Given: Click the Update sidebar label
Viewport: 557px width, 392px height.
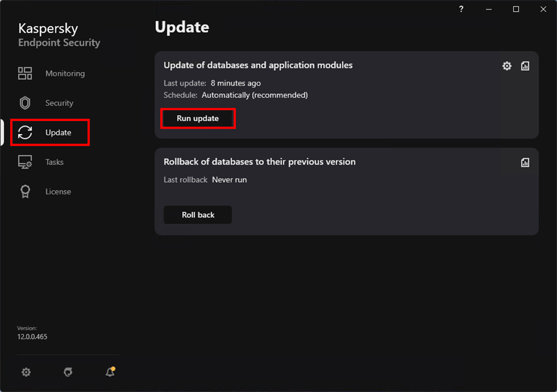Looking at the screenshot, I should pyautogui.click(x=58, y=133).
